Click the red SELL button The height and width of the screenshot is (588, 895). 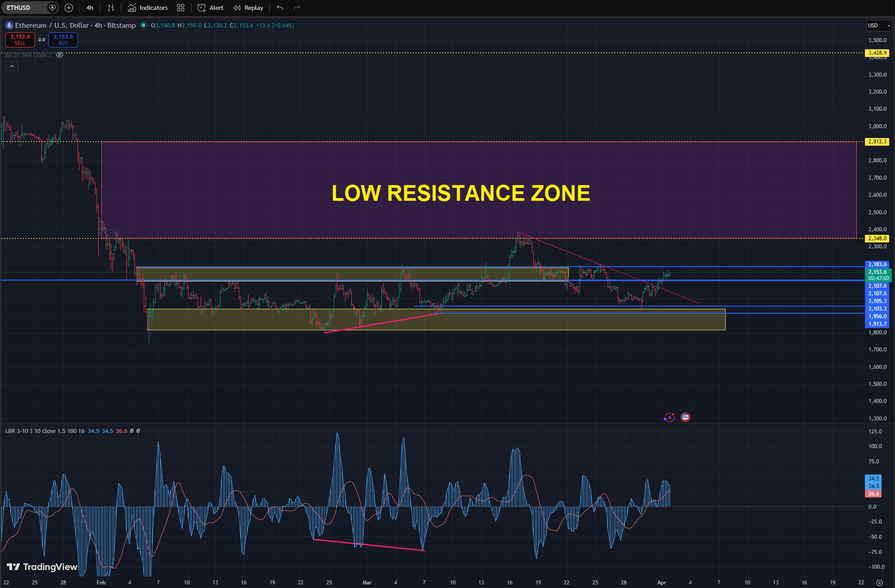click(20, 40)
